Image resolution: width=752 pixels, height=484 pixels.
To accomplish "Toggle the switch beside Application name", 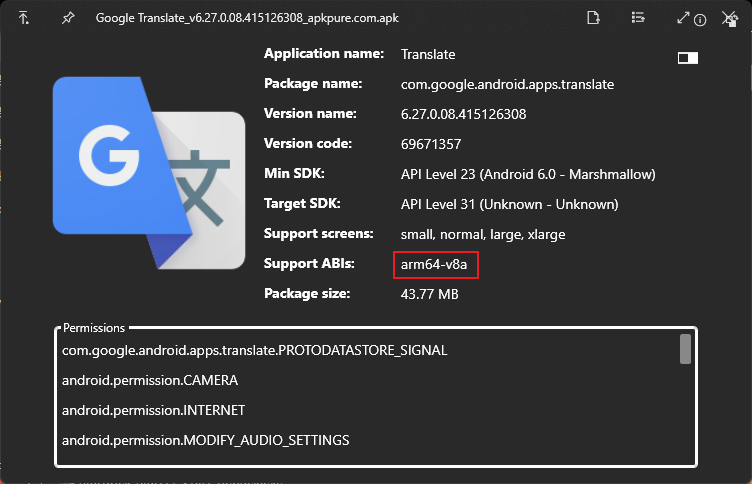I will coord(687,58).
